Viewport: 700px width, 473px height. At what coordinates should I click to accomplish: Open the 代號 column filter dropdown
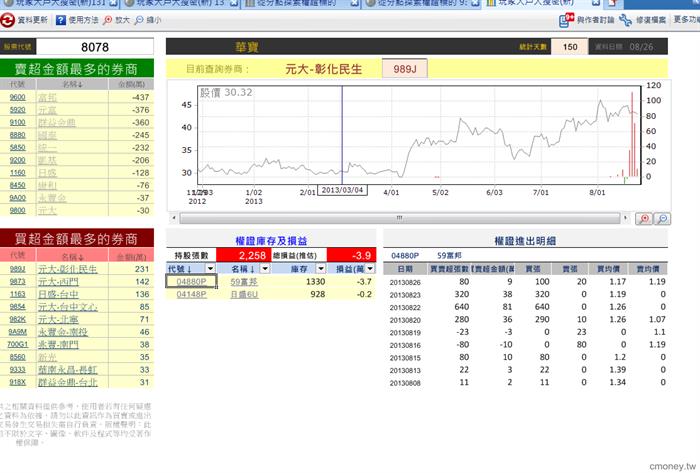(210, 269)
